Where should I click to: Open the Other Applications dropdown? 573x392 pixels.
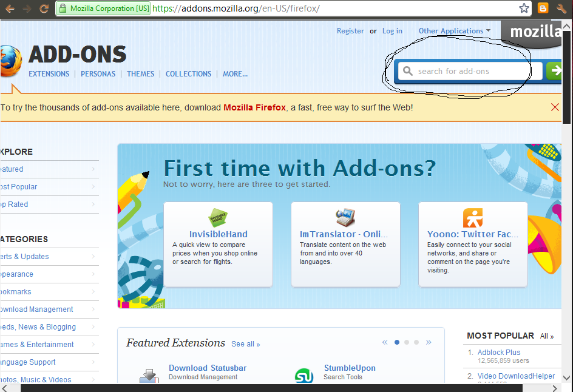pos(455,31)
